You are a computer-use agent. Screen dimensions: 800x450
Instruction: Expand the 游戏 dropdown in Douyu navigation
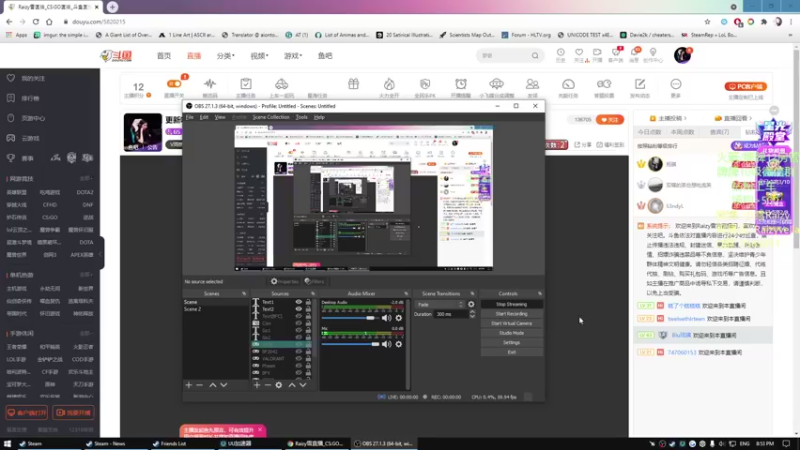[x=293, y=56]
